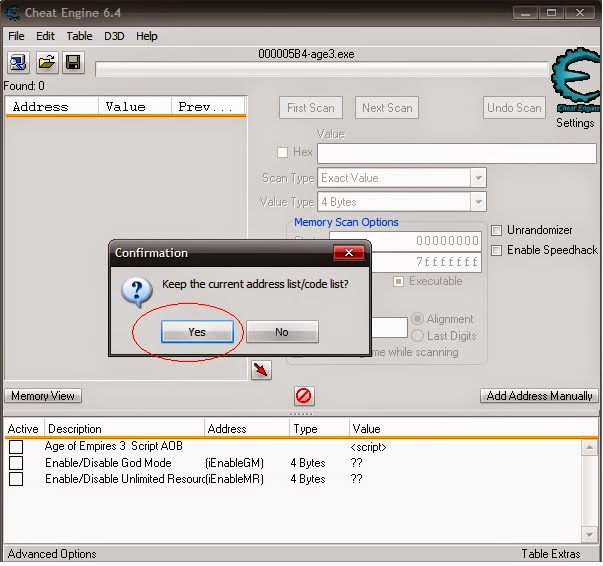The height and width of the screenshot is (566, 603).
Task: Click the cheat table Value column header
Action: pyautogui.click(x=366, y=429)
